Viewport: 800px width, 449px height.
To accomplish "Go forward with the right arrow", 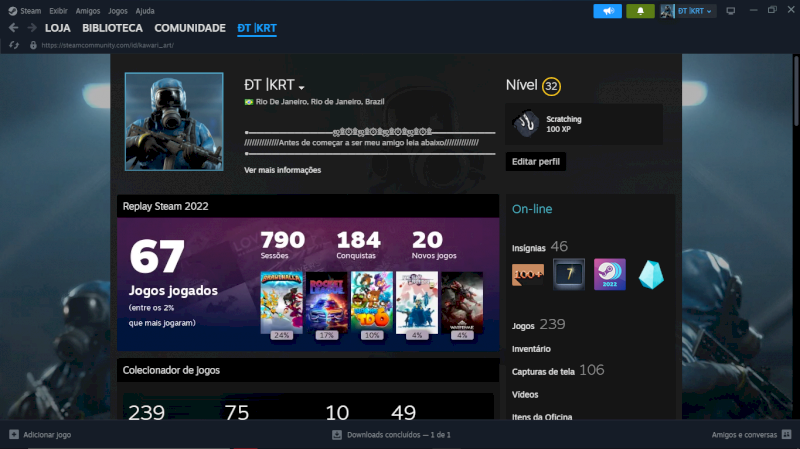I will [32, 28].
